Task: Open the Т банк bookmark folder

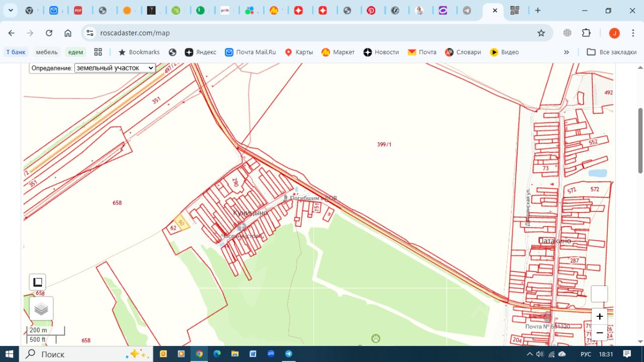Action: (16, 52)
